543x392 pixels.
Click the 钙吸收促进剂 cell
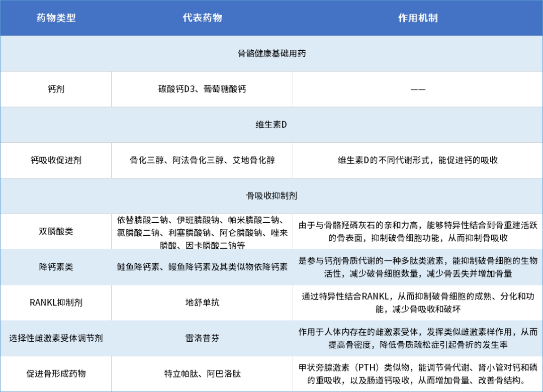(56, 160)
